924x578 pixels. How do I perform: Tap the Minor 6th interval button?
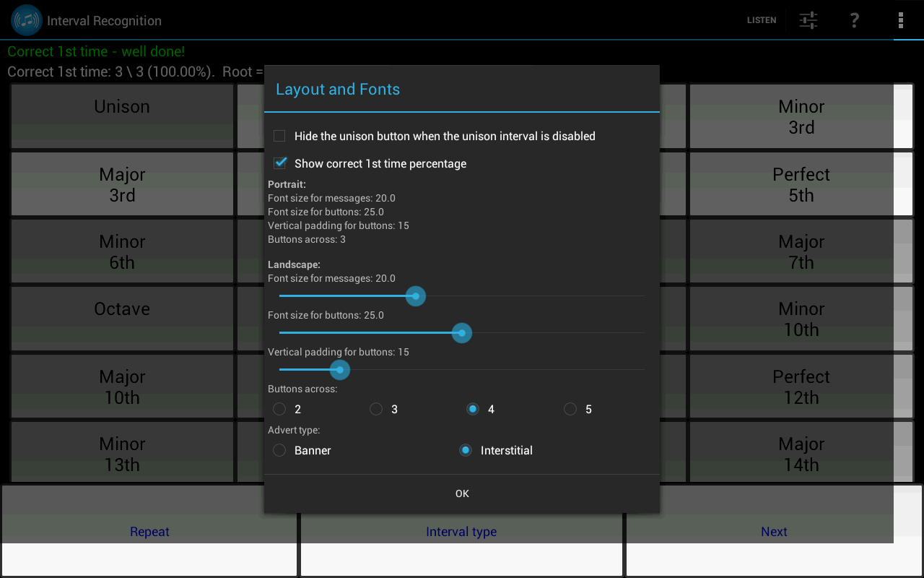[x=122, y=251]
